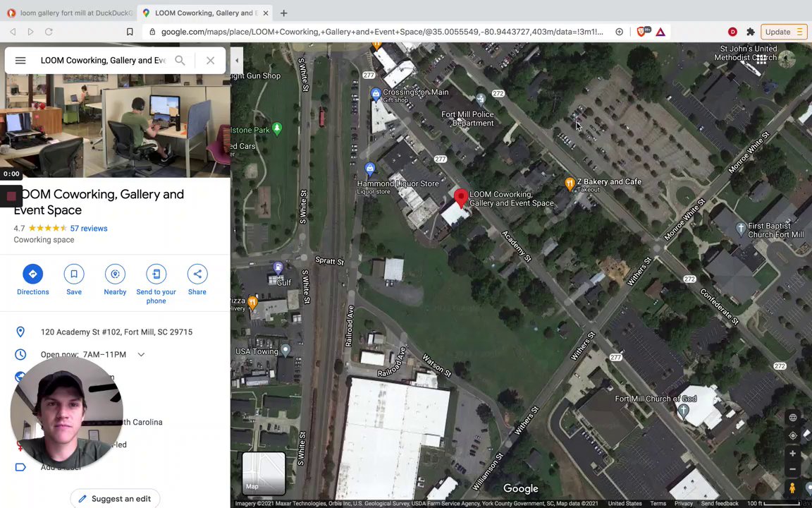Click the bookmark icon in toolbar
The image size is (812, 508).
click(130, 32)
